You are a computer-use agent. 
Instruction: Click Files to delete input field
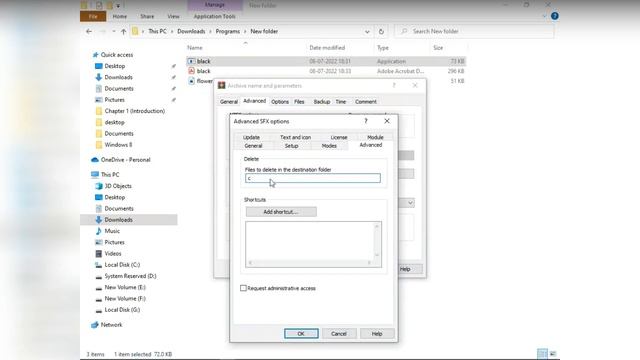313,178
